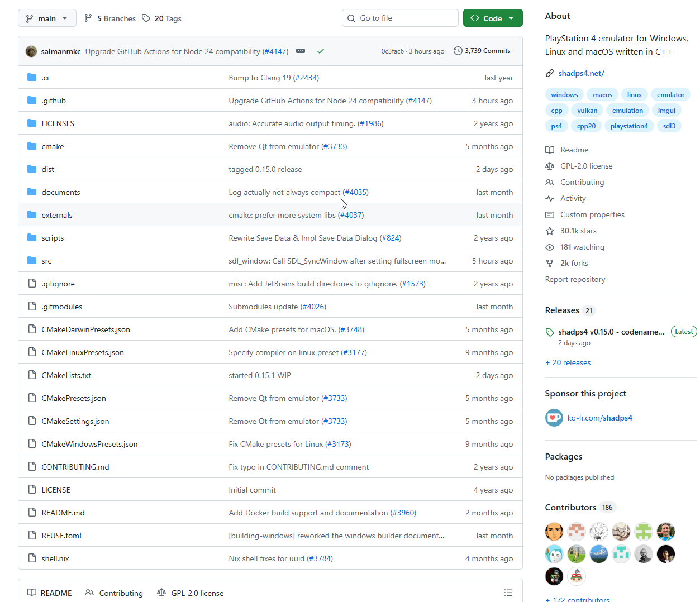700x602 pixels.
Task: Click the first contributor avatar
Action: click(554, 532)
